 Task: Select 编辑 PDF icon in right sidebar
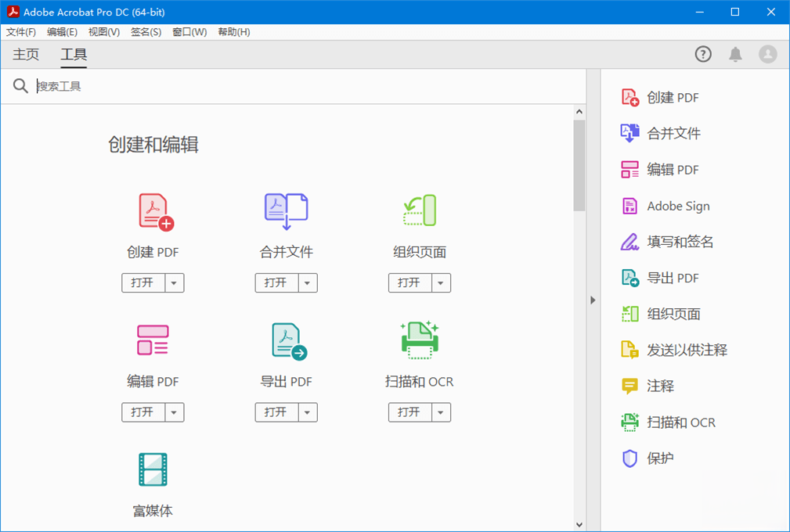(x=629, y=170)
